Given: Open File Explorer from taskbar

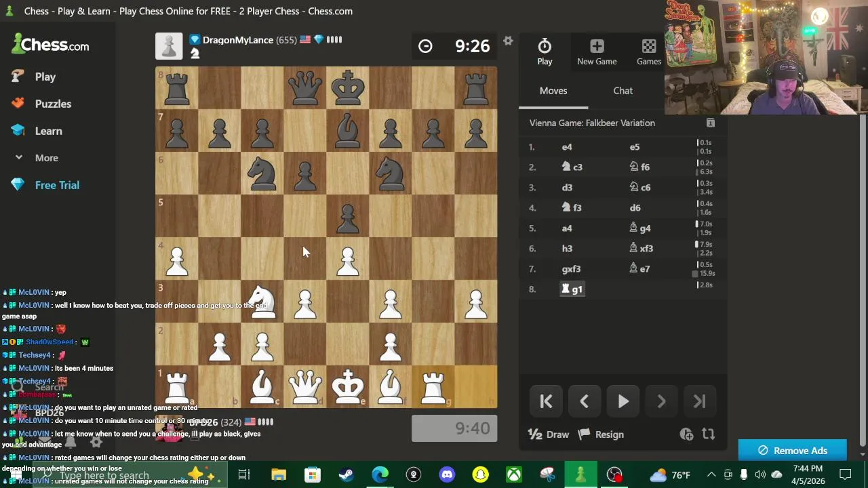Looking at the screenshot, I should (279, 474).
